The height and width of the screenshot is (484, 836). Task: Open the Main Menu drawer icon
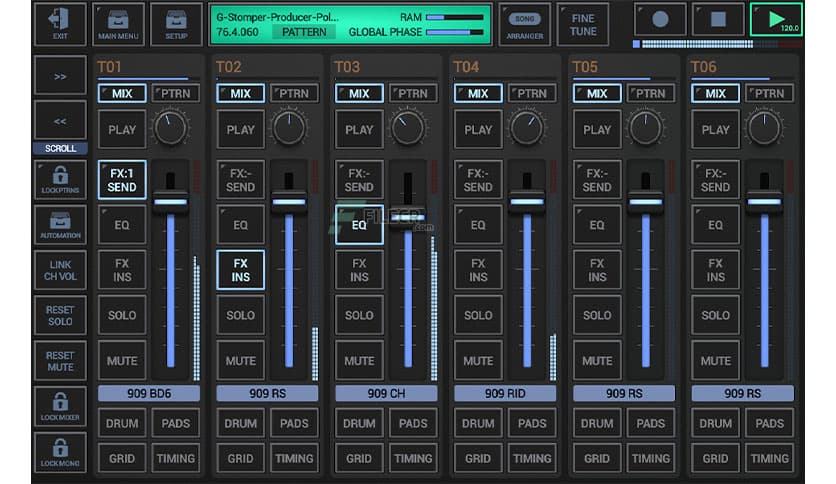coord(118,23)
